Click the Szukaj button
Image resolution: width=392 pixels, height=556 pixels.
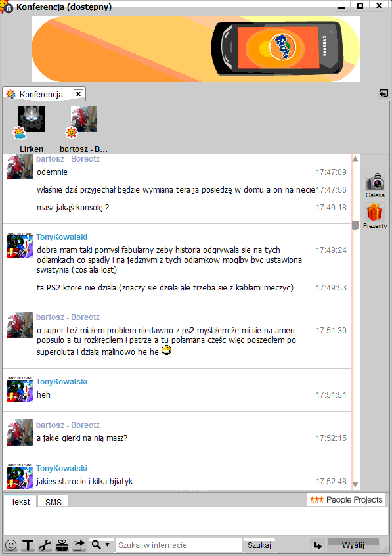[259, 545]
